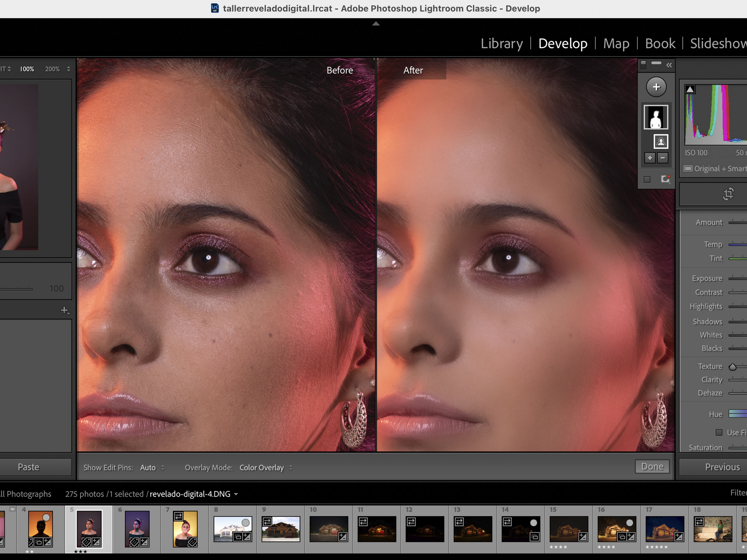Select the Crop overlay tool icon
Viewport: 747px width, 560px height.
tap(728, 194)
